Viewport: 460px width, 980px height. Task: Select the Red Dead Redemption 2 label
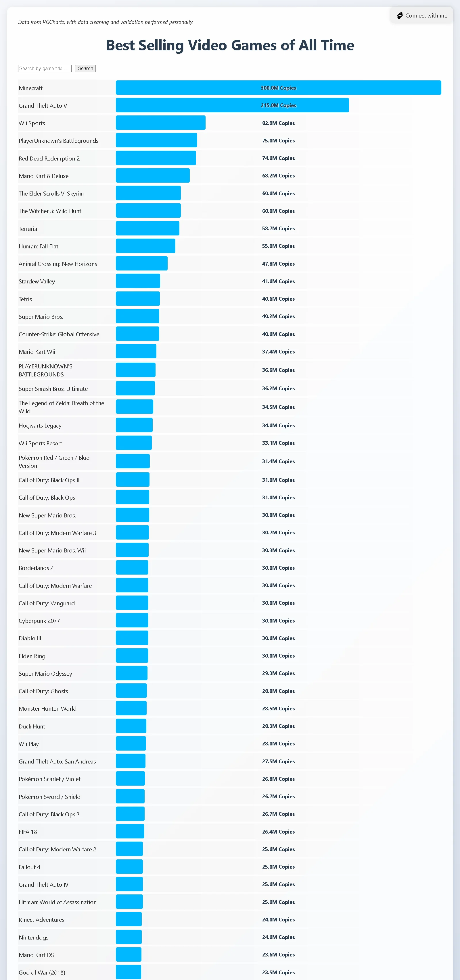click(x=49, y=158)
